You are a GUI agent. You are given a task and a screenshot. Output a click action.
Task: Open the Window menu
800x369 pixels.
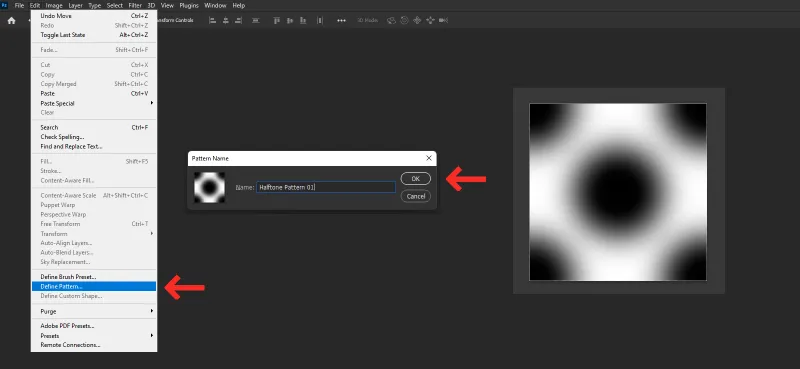215,6
